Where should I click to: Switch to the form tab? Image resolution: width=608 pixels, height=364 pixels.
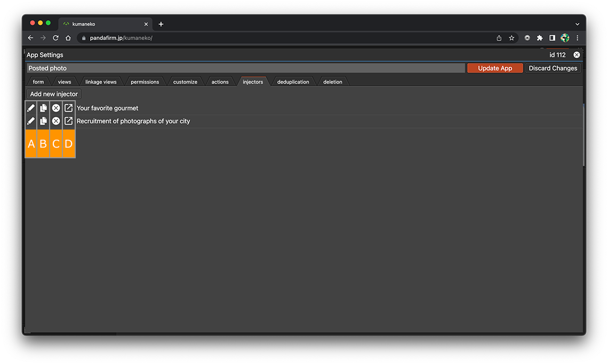38,82
